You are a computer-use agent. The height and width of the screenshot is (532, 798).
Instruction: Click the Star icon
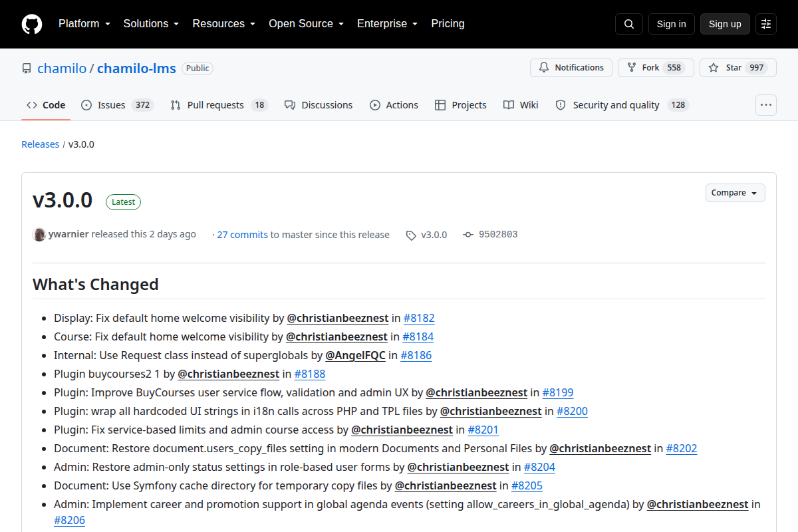(x=714, y=68)
